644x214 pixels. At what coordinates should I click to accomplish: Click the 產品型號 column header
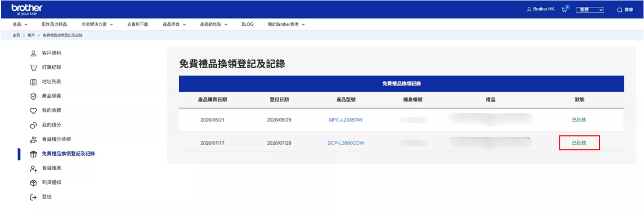346,100
